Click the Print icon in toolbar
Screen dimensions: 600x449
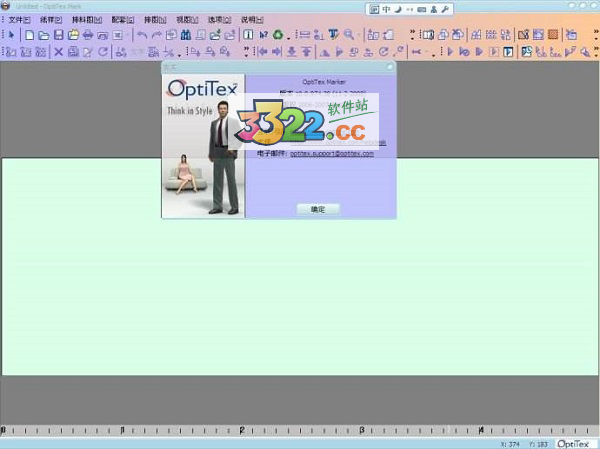87,35
